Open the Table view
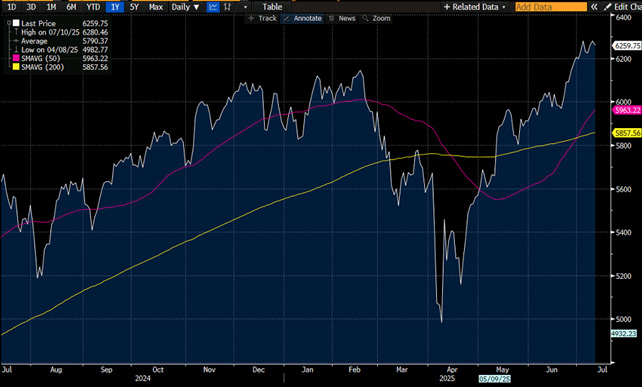The height and width of the screenshot is (387, 642). 272,7
